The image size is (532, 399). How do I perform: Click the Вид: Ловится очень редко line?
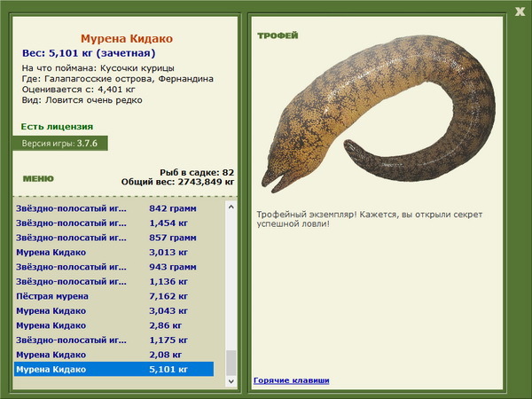tap(82, 100)
